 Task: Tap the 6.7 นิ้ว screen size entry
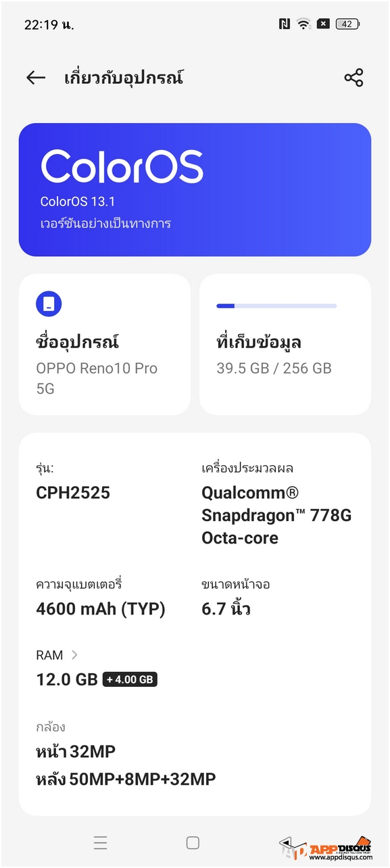click(x=226, y=609)
